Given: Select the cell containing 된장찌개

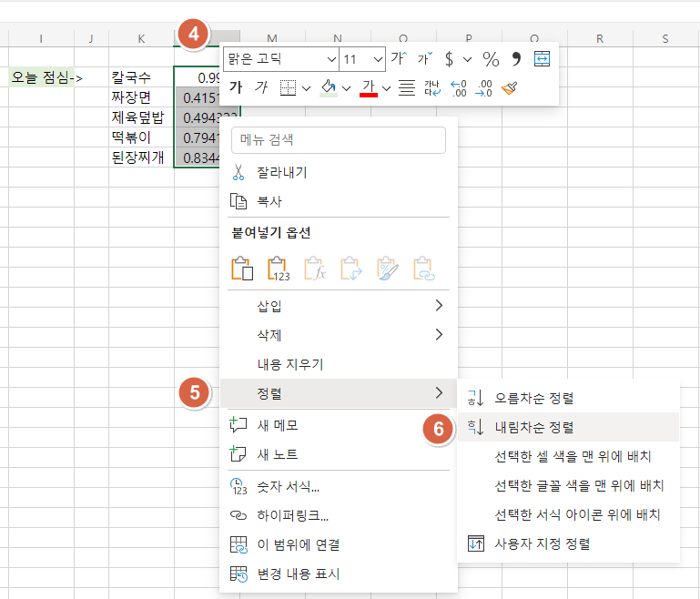Looking at the screenshot, I should point(141,157).
